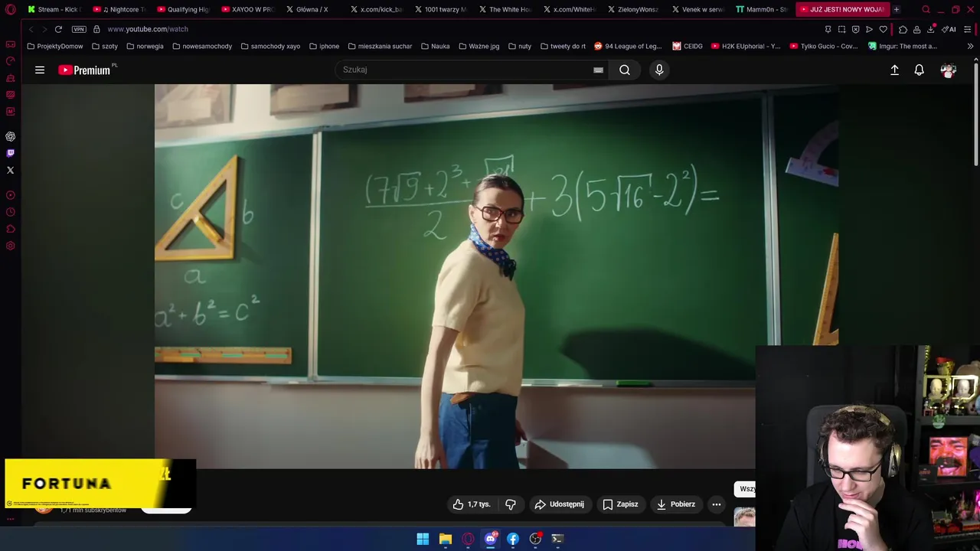Toggle the Opera VPN badge
The height and width of the screenshot is (551, 980).
[79, 29]
